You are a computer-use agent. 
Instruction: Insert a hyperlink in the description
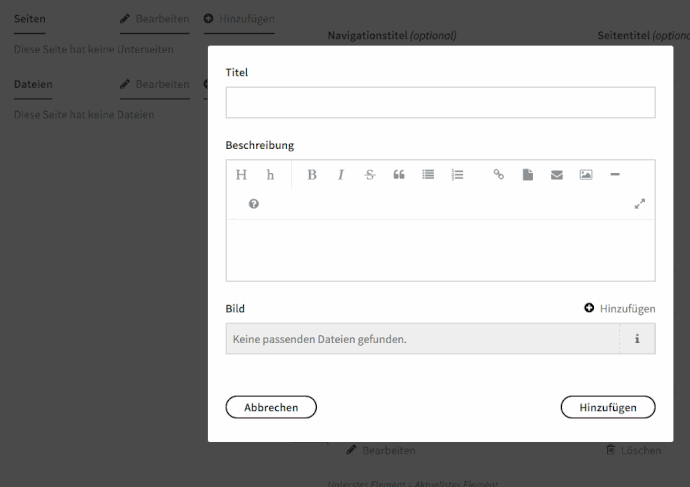point(499,175)
